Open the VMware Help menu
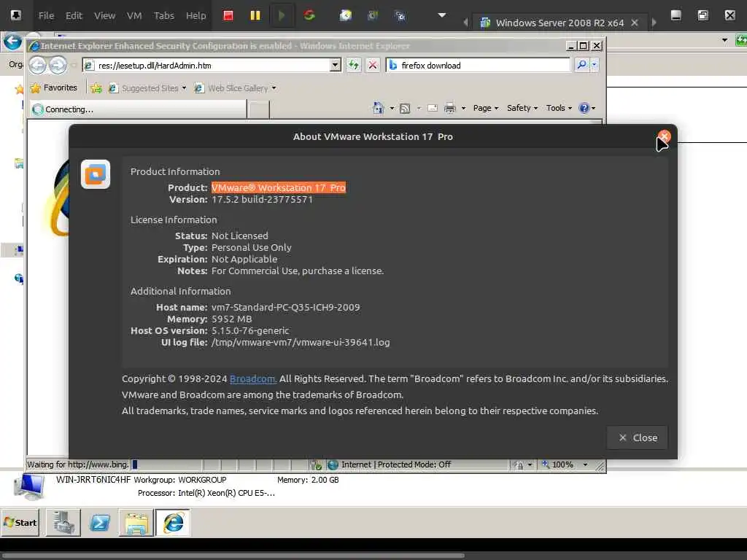 tap(196, 15)
